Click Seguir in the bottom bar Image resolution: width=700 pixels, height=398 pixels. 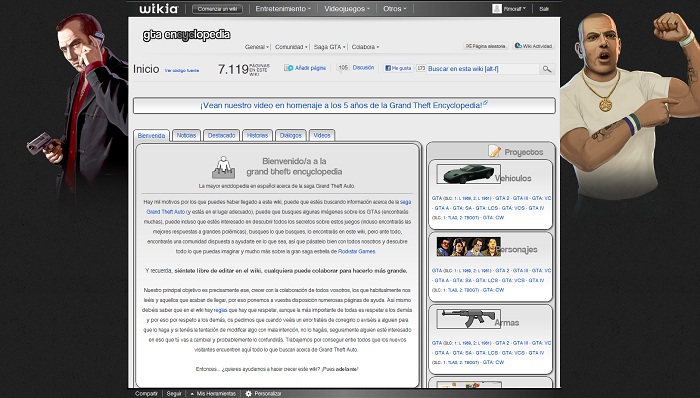point(174,394)
